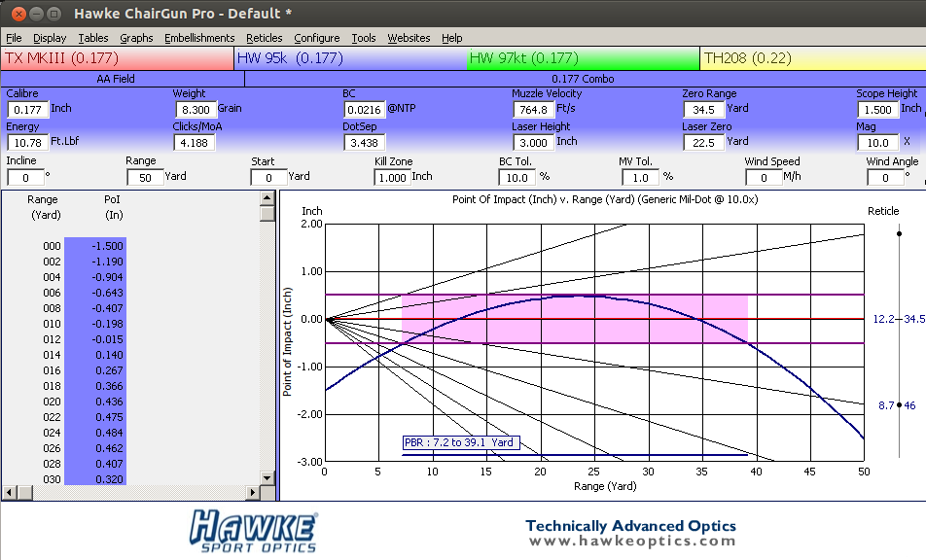Click the Wind Angle input field
Viewport: 926px width, 560px height.
pyautogui.click(x=885, y=178)
